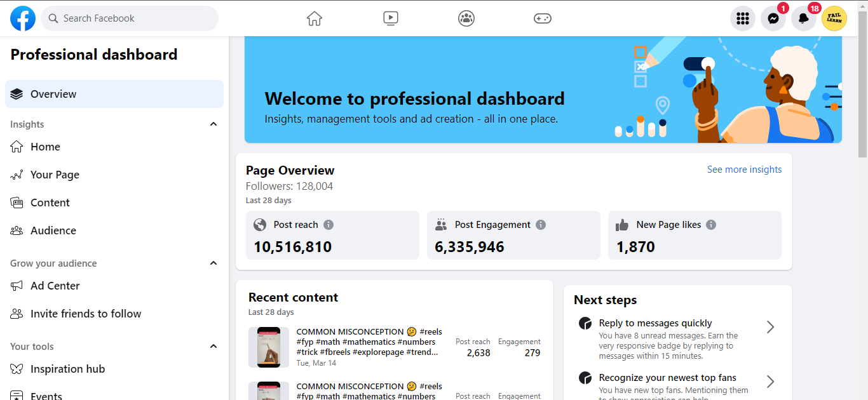Open the Home feed icon in top bar
Viewport: 868px width, 400px height.
(315, 18)
